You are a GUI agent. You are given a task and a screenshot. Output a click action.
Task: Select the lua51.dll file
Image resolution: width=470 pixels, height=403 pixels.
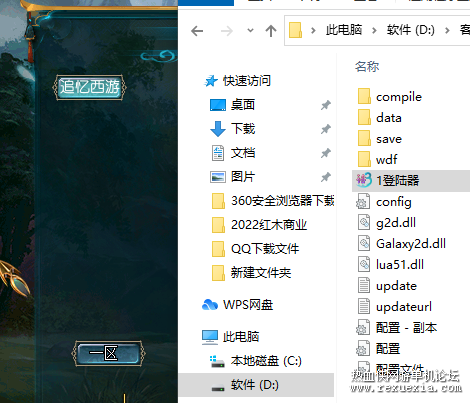400,265
